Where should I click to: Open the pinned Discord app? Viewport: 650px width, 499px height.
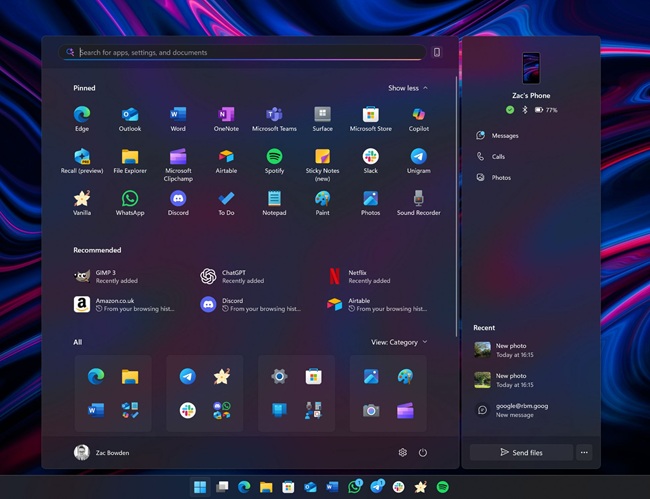178,203
